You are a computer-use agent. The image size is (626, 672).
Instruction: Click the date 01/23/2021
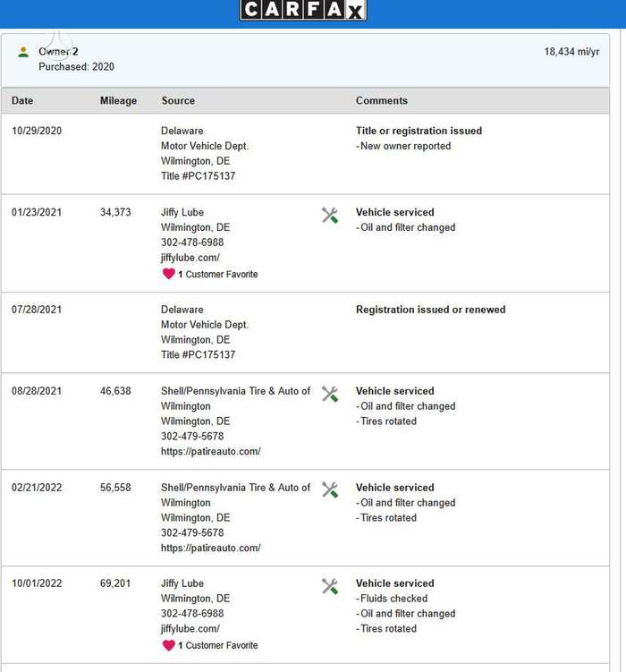[x=37, y=212]
